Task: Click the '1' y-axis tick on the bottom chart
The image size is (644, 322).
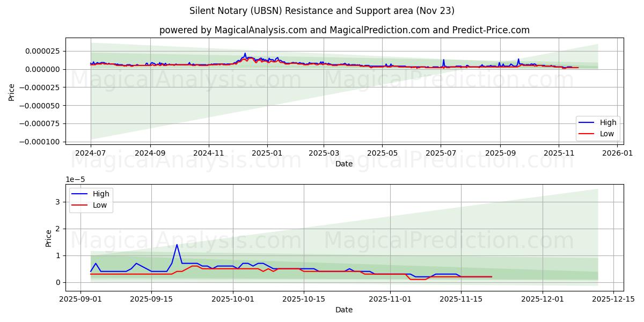Action: [59, 255]
